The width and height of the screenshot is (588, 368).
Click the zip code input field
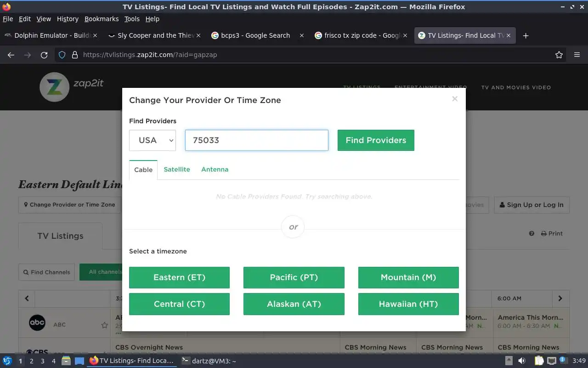(257, 140)
